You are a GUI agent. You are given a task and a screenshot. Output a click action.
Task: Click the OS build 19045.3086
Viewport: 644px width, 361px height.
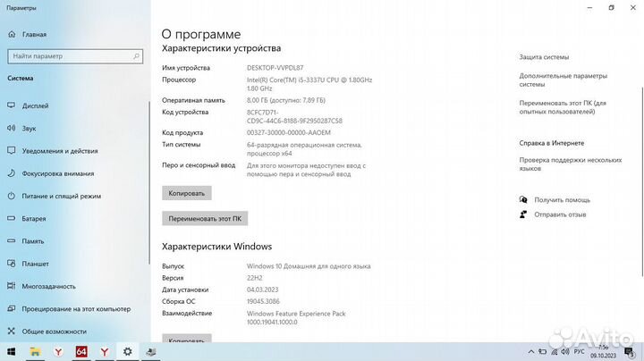point(263,301)
